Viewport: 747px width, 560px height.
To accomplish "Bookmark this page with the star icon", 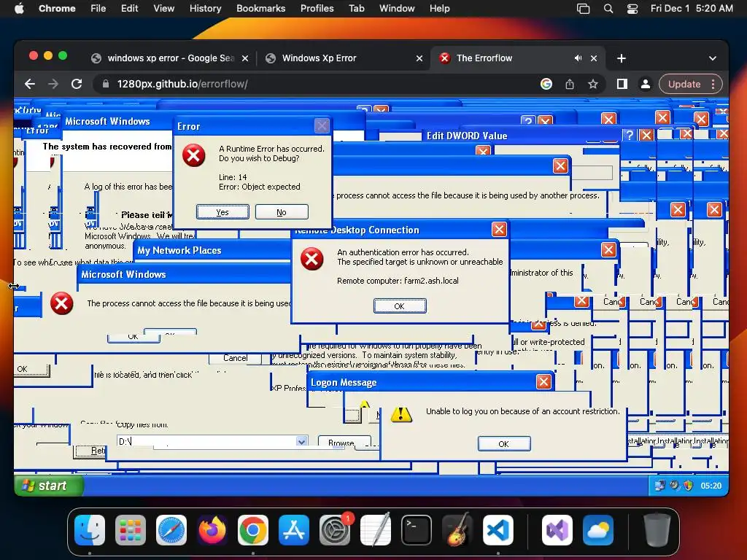I will [593, 85].
